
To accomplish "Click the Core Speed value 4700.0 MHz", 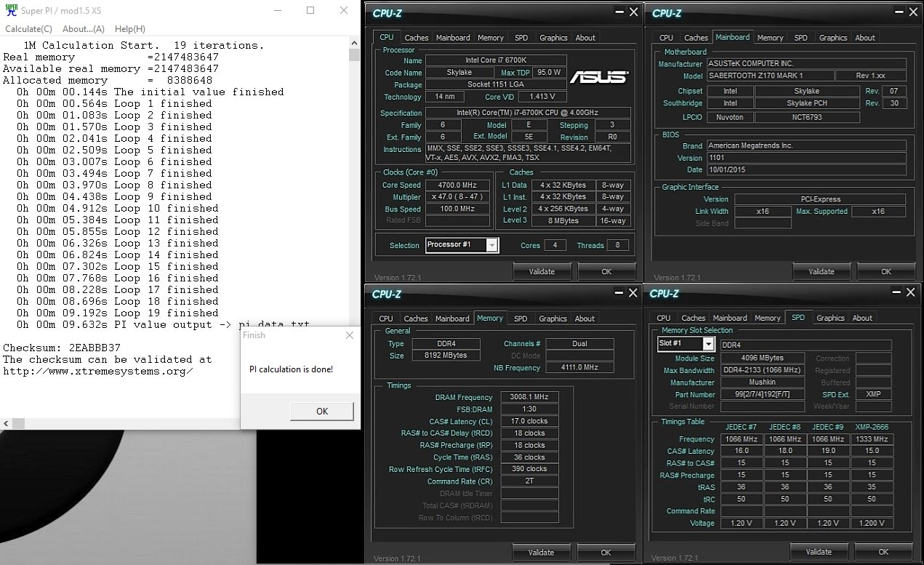I will tap(457, 185).
